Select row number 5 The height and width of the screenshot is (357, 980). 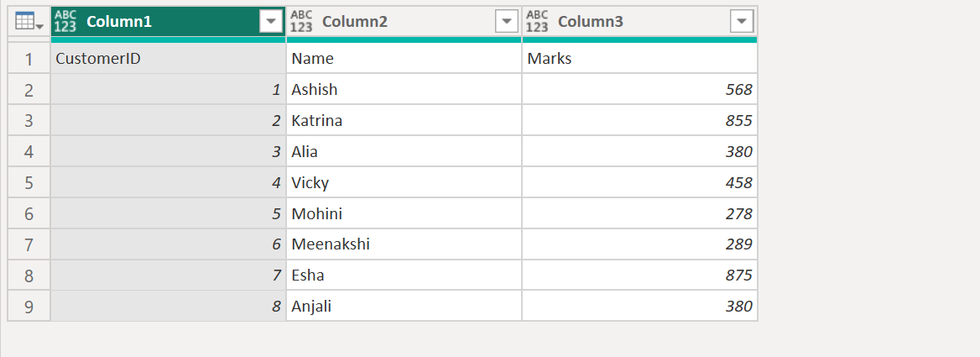29,182
